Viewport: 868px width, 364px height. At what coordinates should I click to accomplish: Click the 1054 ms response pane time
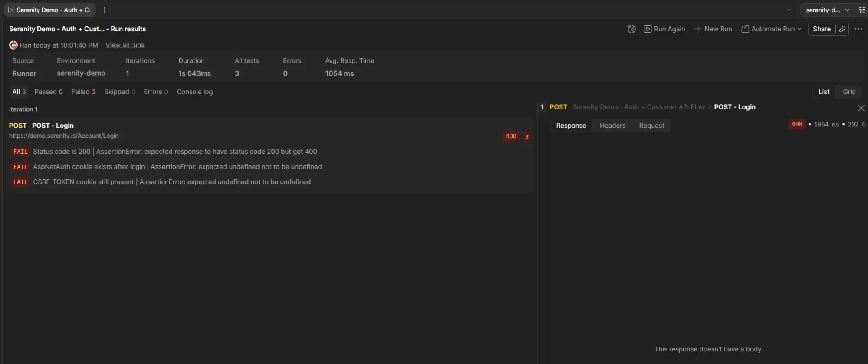click(826, 125)
